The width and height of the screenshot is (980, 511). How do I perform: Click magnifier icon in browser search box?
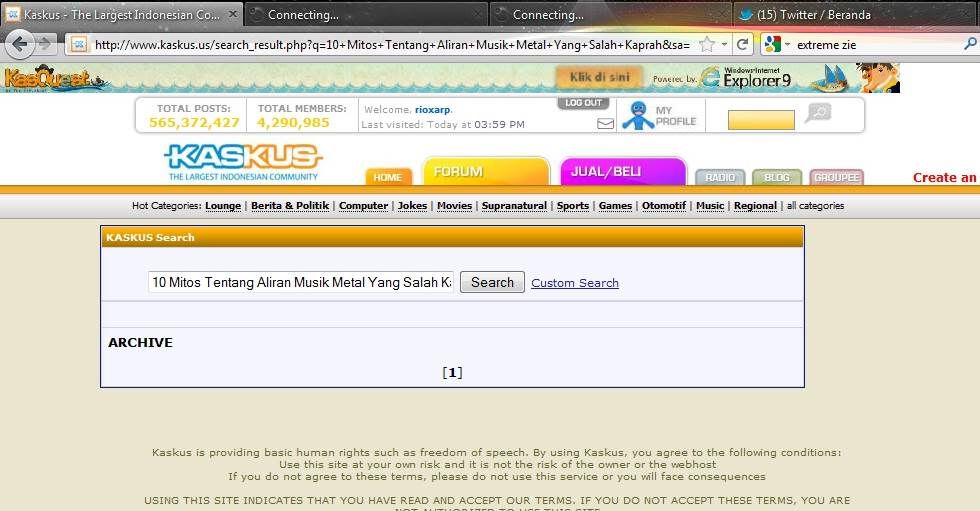pos(970,44)
